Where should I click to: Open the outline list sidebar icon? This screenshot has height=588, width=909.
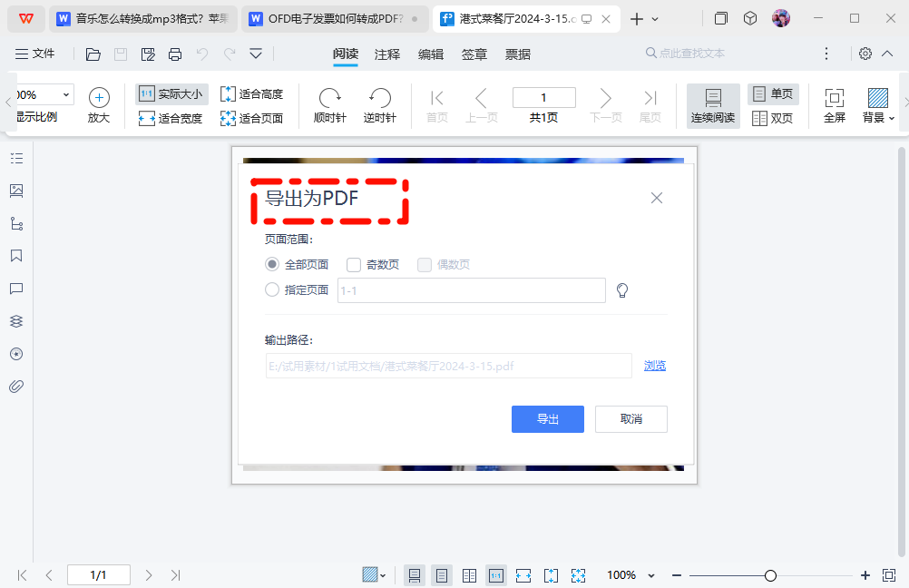[x=16, y=158]
